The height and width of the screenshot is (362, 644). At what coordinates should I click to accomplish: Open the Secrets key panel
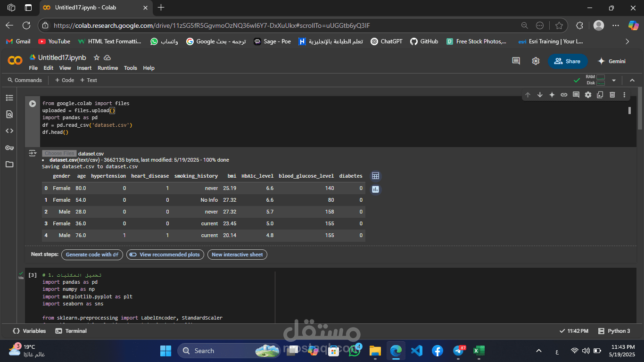pyautogui.click(x=9, y=148)
